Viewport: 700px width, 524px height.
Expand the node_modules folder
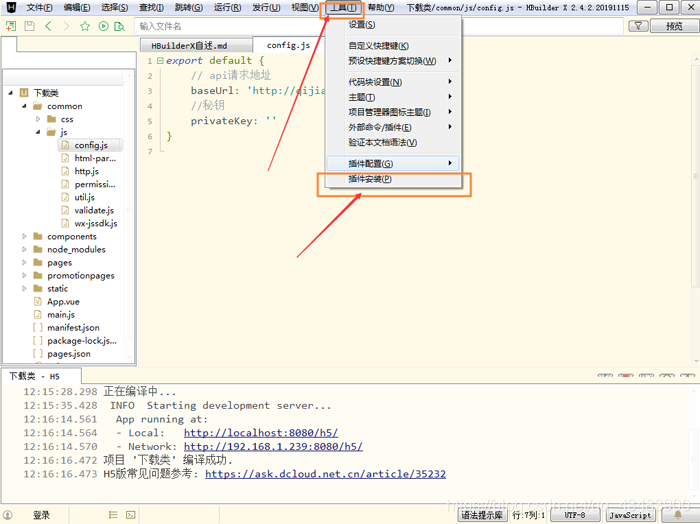point(24,250)
